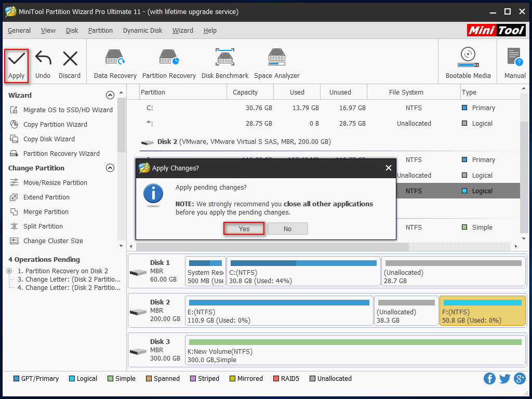Click the Copy Disk Wizard icon
Screen dimensions: 532x399
tap(14, 139)
